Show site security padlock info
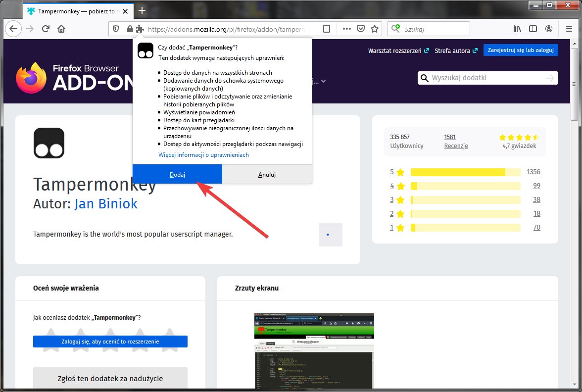This screenshot has width=582, height=392. point(130,29)
